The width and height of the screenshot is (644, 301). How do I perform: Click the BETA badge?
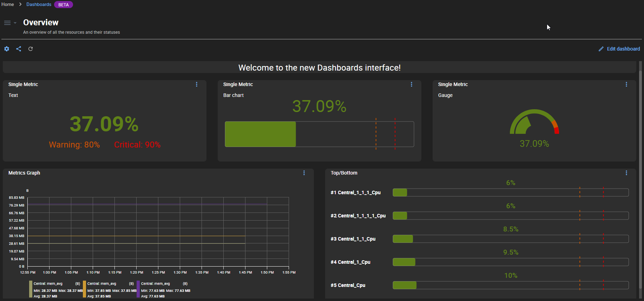coord(64,5)
